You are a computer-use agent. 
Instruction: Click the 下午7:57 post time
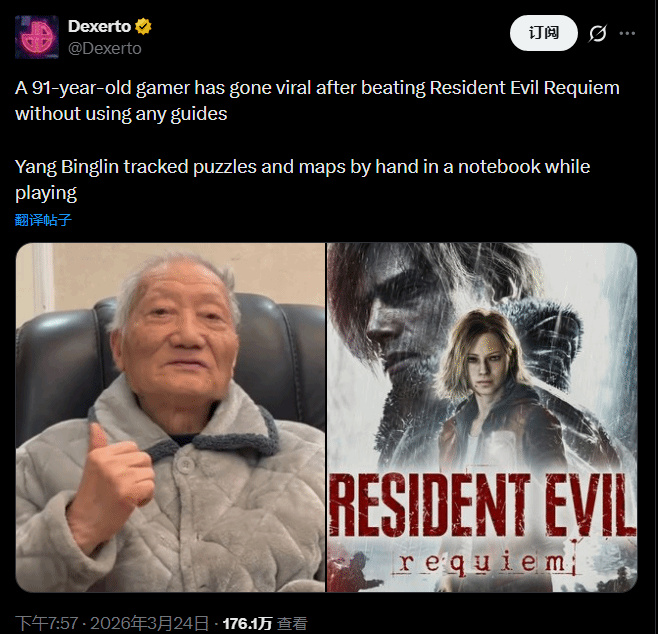click(x=47, y=624)
